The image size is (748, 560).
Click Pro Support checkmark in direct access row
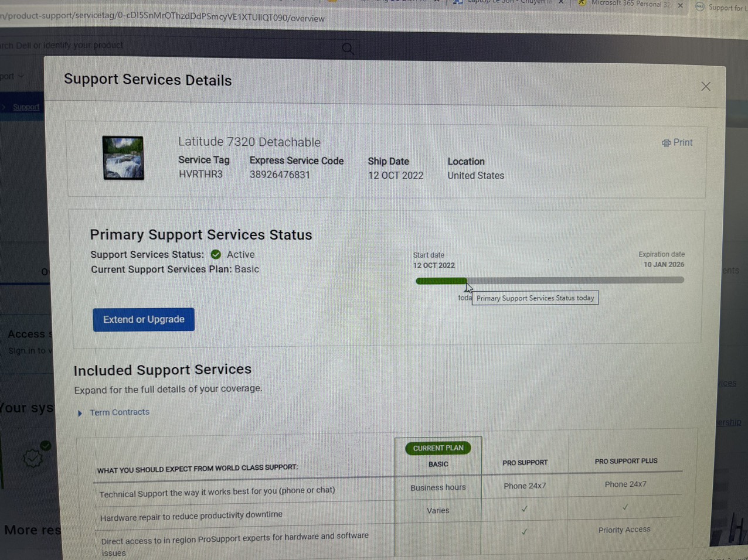click(x=525, y=532)
